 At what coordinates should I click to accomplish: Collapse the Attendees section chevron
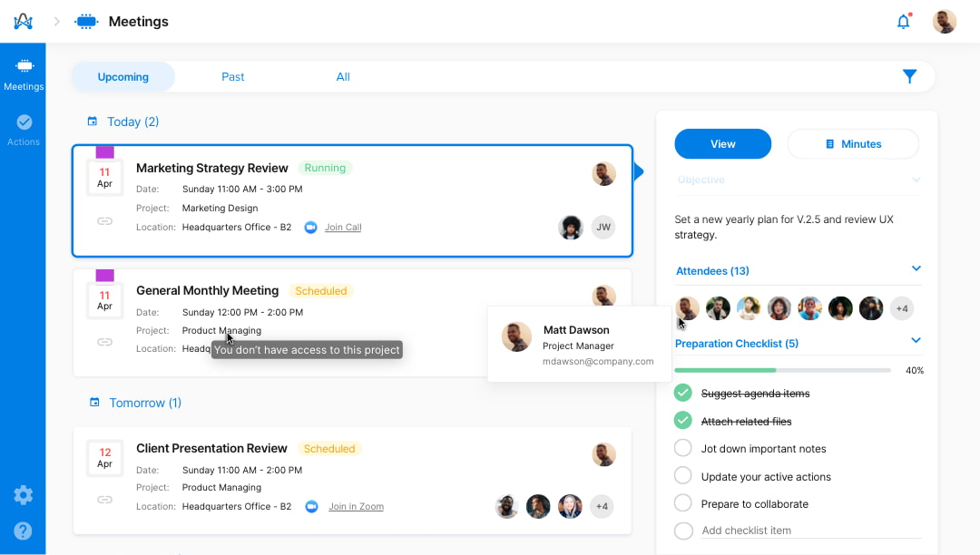(916, 268)
